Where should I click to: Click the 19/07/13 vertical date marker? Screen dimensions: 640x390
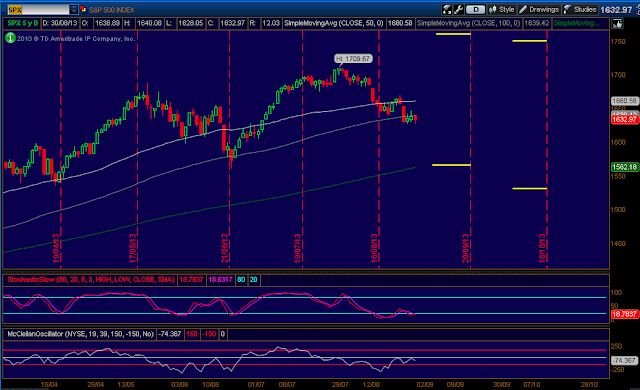(298, 248)
